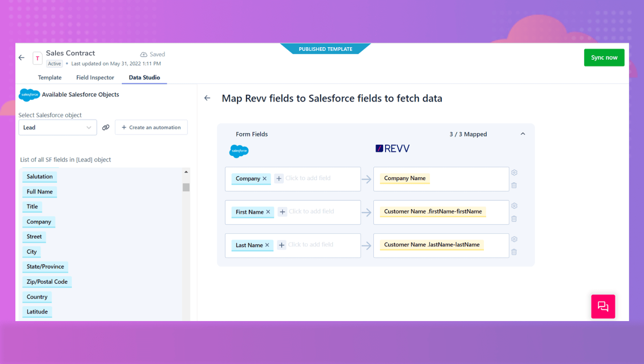Click 'Click to add field' in Company row
Screen dimensions: 644x364
coord(308,178)
